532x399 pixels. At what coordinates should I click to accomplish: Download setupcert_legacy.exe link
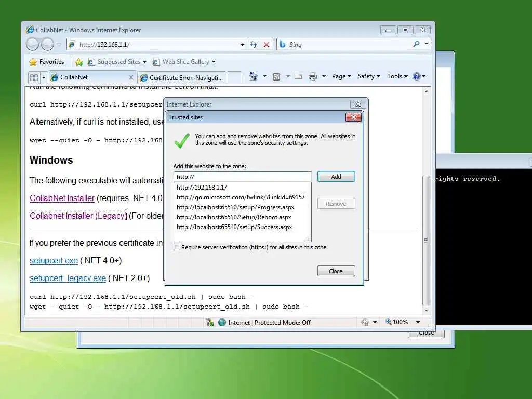(68, 278)
